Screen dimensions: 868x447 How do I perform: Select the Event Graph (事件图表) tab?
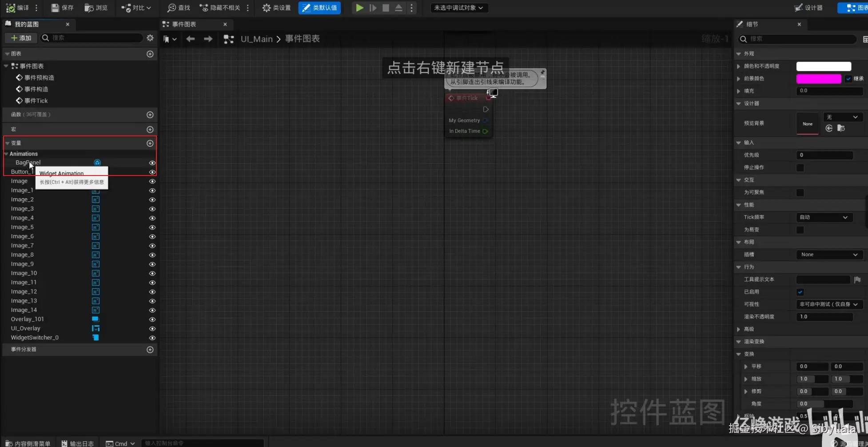184,24
